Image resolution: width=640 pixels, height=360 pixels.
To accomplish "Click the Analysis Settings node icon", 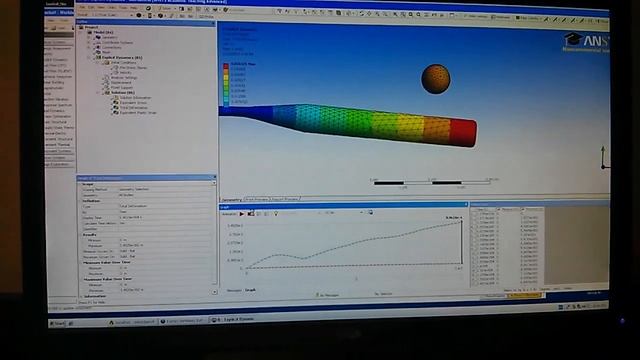I will 107,77.
